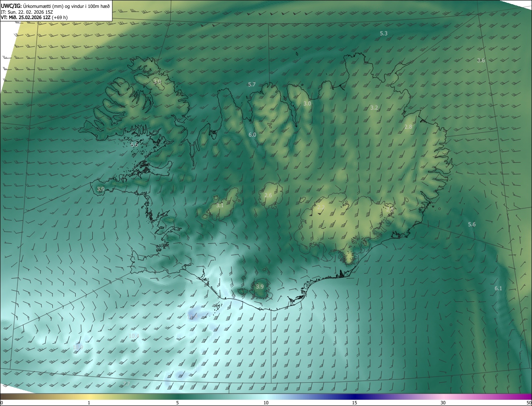Select the color bar tick label 15

(x=355, y=403)
